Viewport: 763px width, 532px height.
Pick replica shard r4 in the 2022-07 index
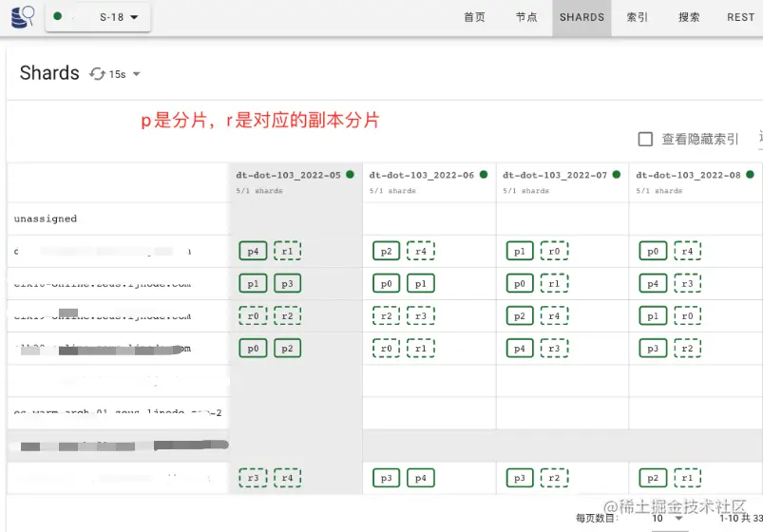[x=554, y=316]
